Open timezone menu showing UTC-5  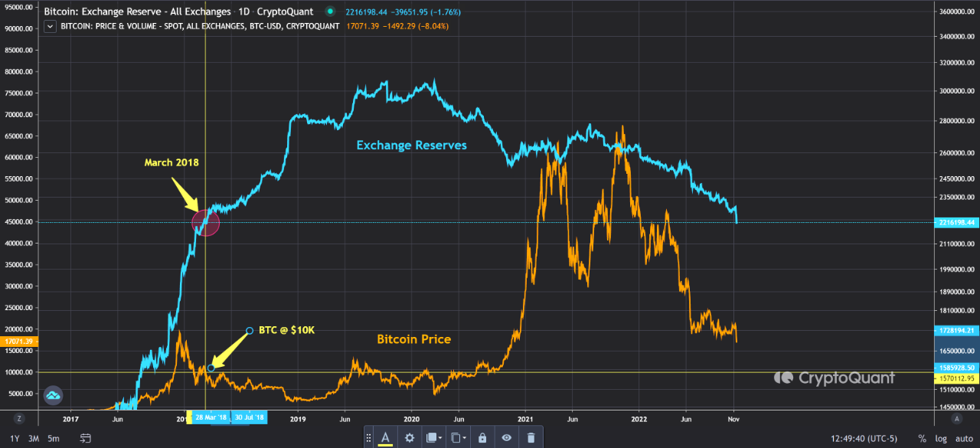click(x=862, y=438)
